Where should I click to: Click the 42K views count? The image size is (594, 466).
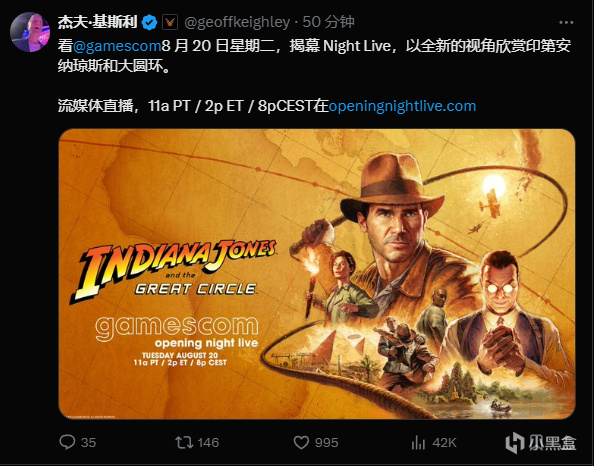click(x=444, y=443)
